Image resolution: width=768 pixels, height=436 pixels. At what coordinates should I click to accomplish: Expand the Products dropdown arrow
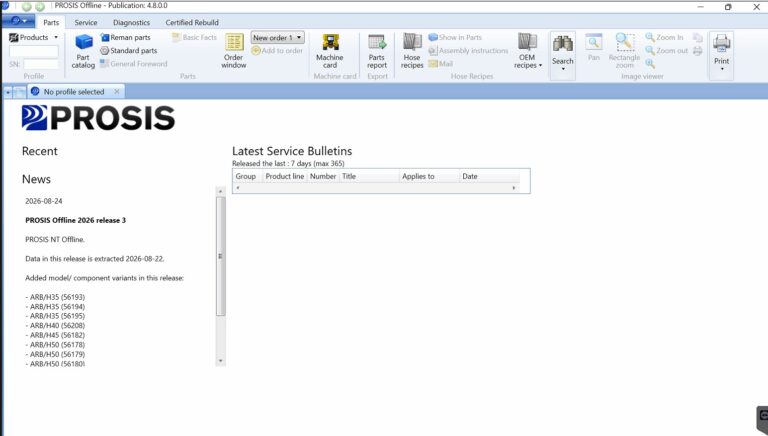pyautogui.click(x=56, y=37)
